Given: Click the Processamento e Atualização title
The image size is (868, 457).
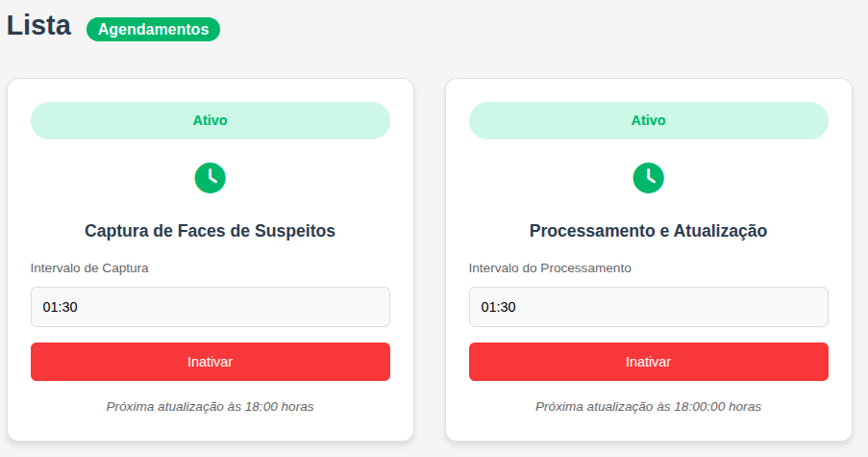Looking at the screenshot, I should 648,231.
